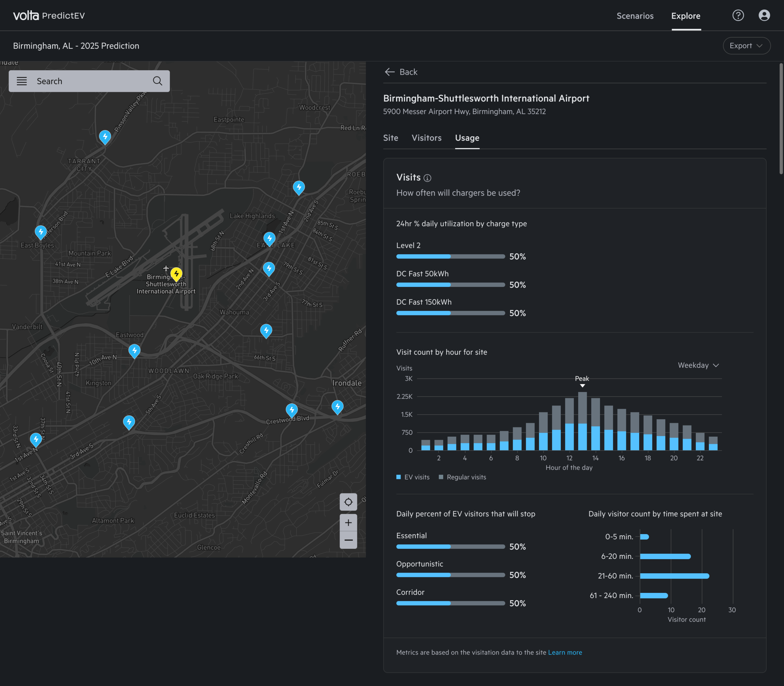
Task: Click the EV visits legend entry
Action: (413, 477)
